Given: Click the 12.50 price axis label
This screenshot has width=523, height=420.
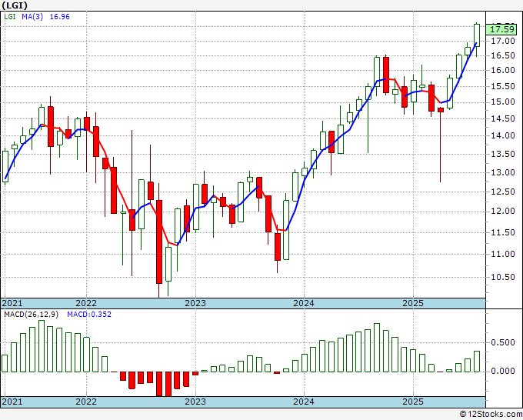Looking at the screenshot, I should point(503,192).
